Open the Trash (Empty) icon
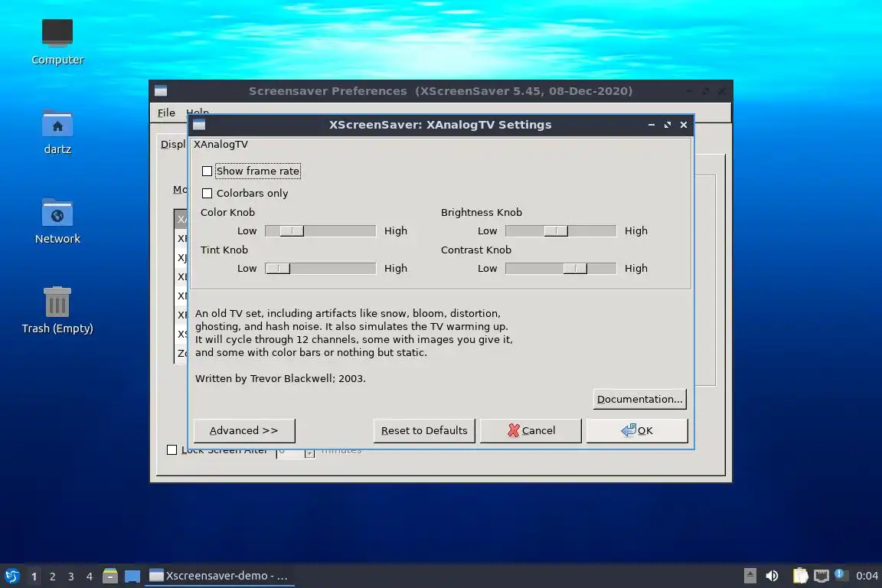 click(57, 310)
